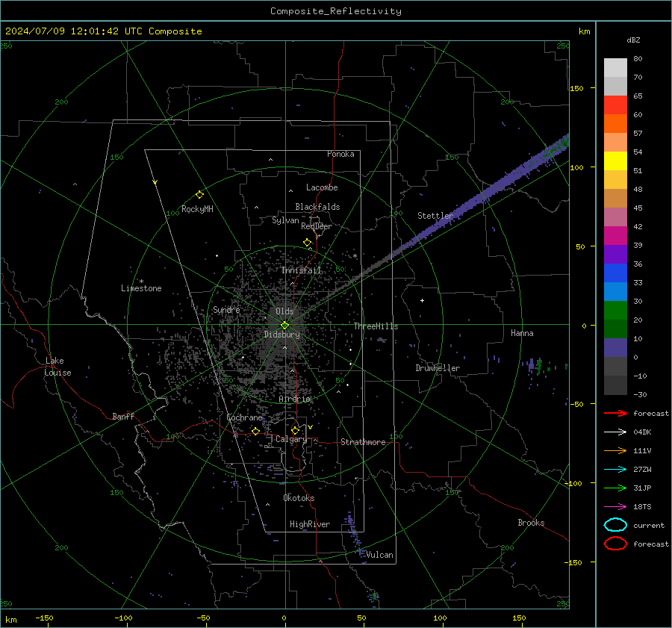Click the Sundre city label
This screenshot has width=672, height=628.
click(226, 310)
